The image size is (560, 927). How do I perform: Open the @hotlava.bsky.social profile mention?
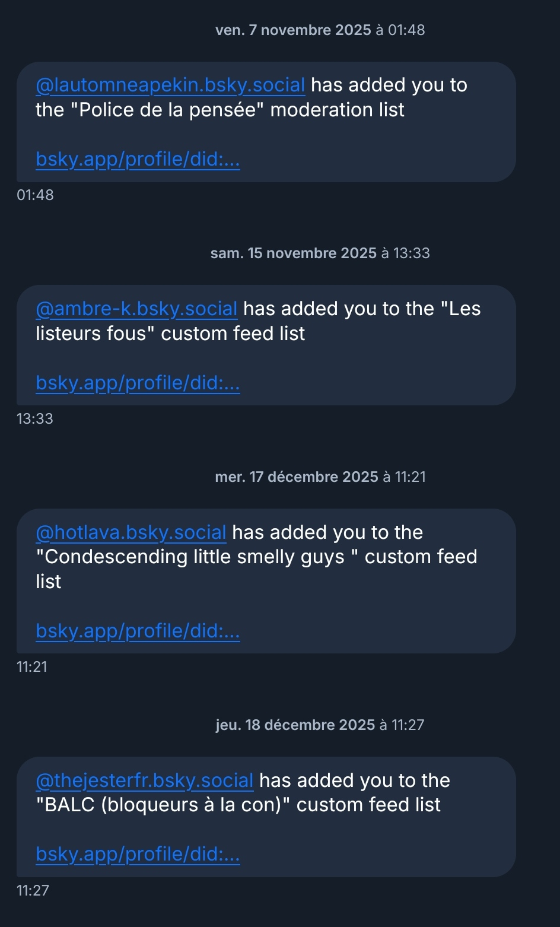[131, 533]
